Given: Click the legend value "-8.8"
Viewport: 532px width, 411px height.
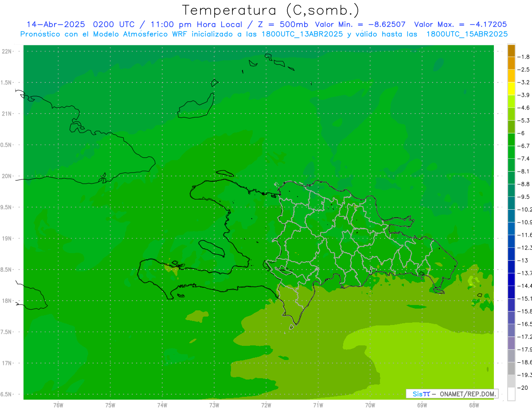Looking at the screenshot, I should coord(524,184).
